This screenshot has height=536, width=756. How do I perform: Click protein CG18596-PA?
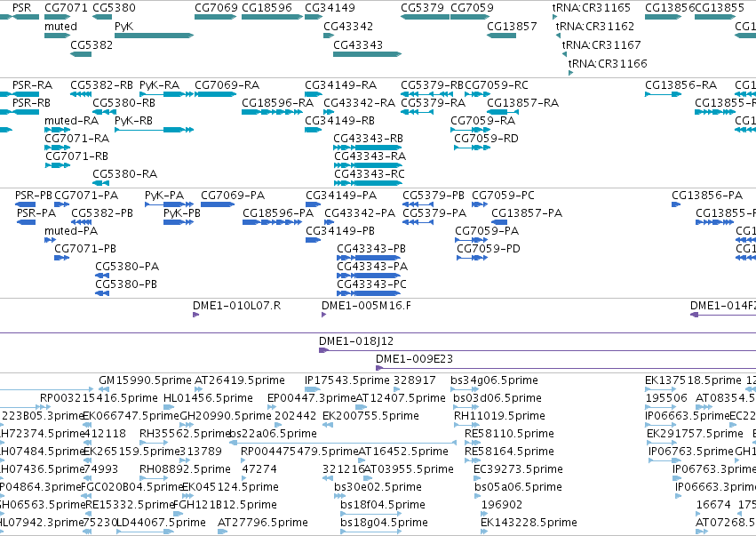click(272, 222)
